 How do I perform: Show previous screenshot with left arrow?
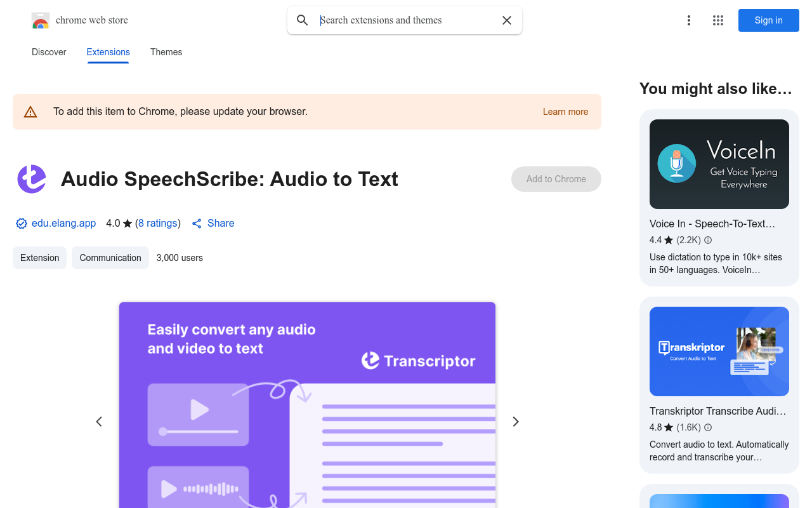tap(99, 422)
